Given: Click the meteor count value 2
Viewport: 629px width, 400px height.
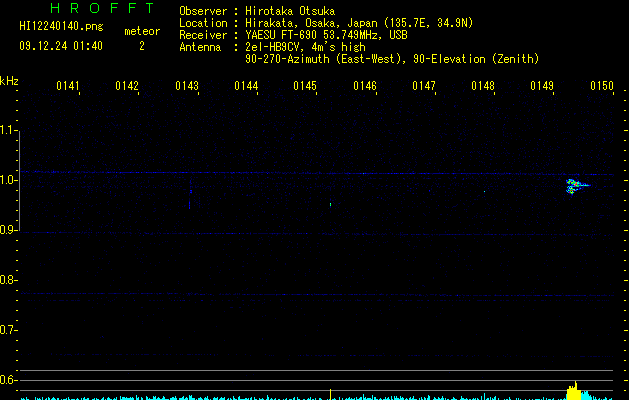Looking at the screenshot, I should pos(142,46).
